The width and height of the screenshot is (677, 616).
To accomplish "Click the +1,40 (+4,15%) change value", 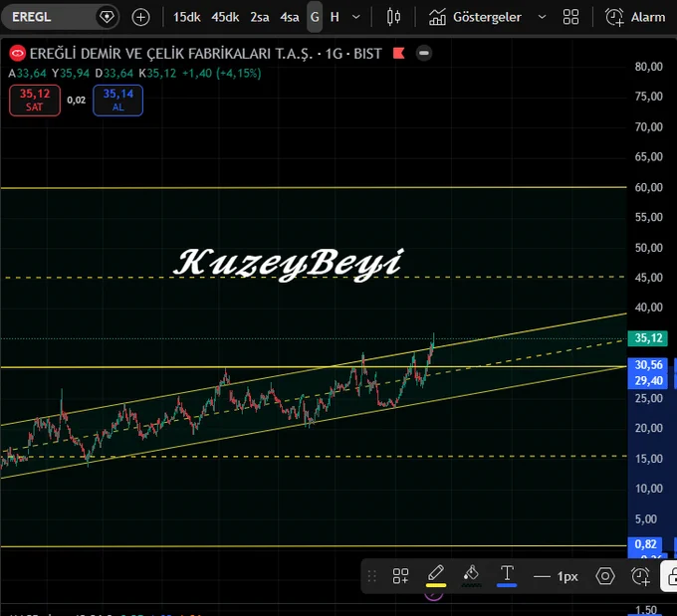I will coord(221,74).
